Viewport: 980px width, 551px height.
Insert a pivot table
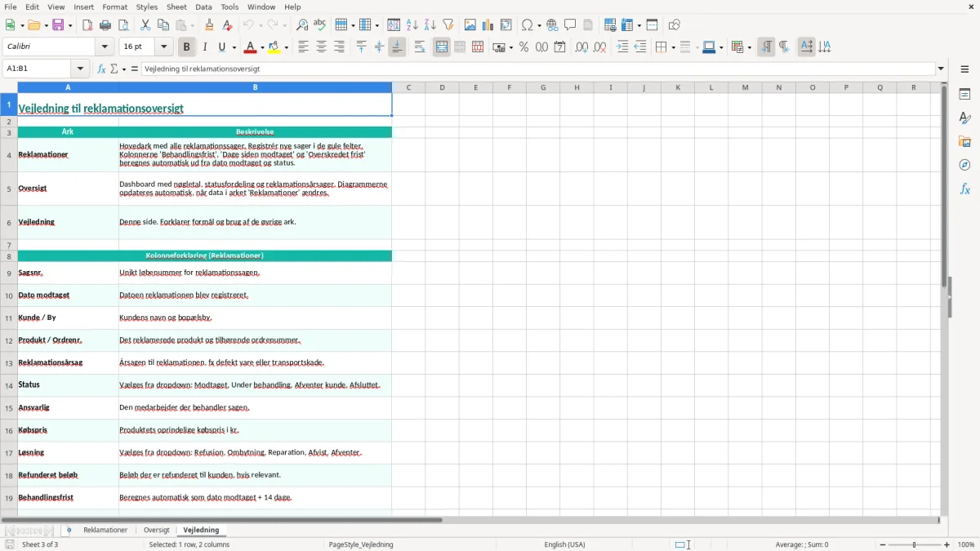tap(506, 25)
